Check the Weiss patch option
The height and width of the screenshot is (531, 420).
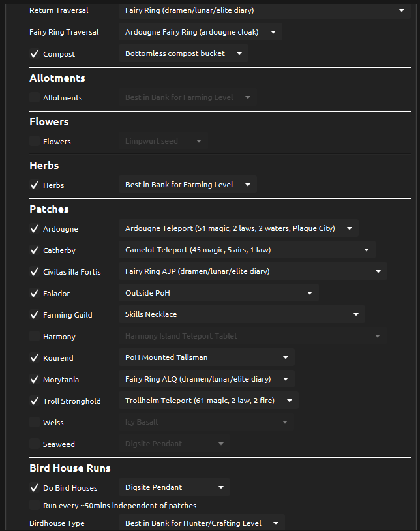[35, 423]
